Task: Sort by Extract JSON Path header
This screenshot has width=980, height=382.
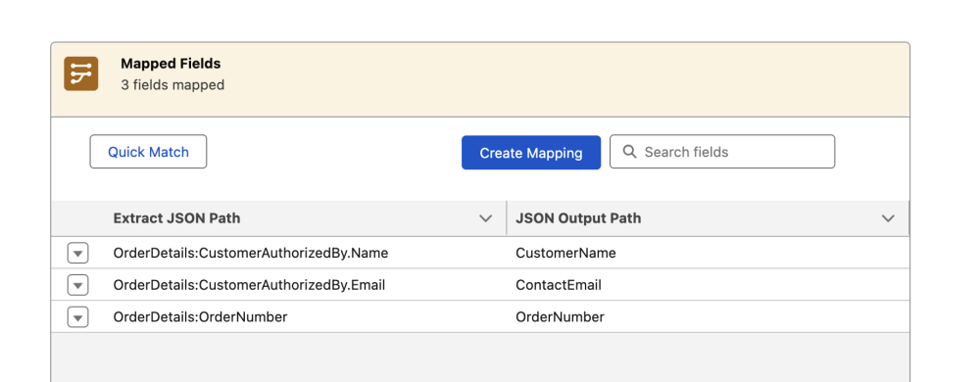Action: pos(176,218)
